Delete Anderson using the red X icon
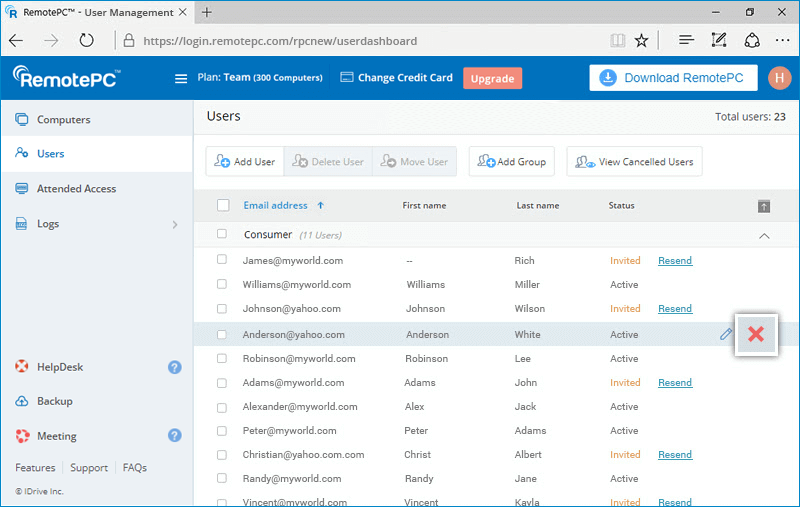800x507 pixels. point(756,334)
